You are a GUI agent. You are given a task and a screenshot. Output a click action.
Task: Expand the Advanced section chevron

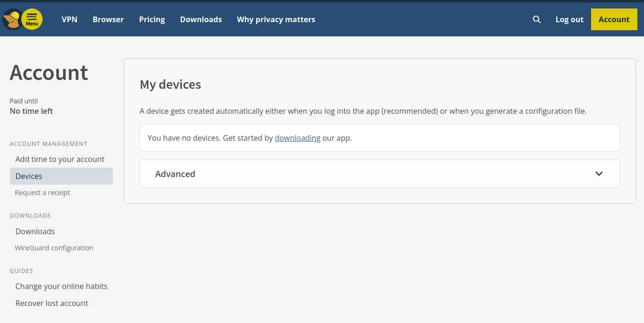point(599,174)
